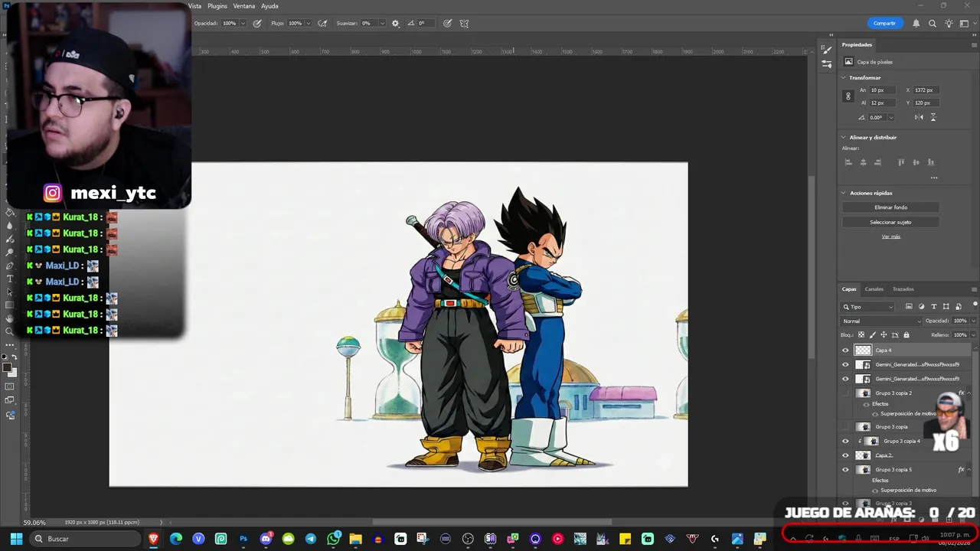The image size is (980, 551).
Task: Open the adjustments panel icon
Action: (x=826, y=64)
